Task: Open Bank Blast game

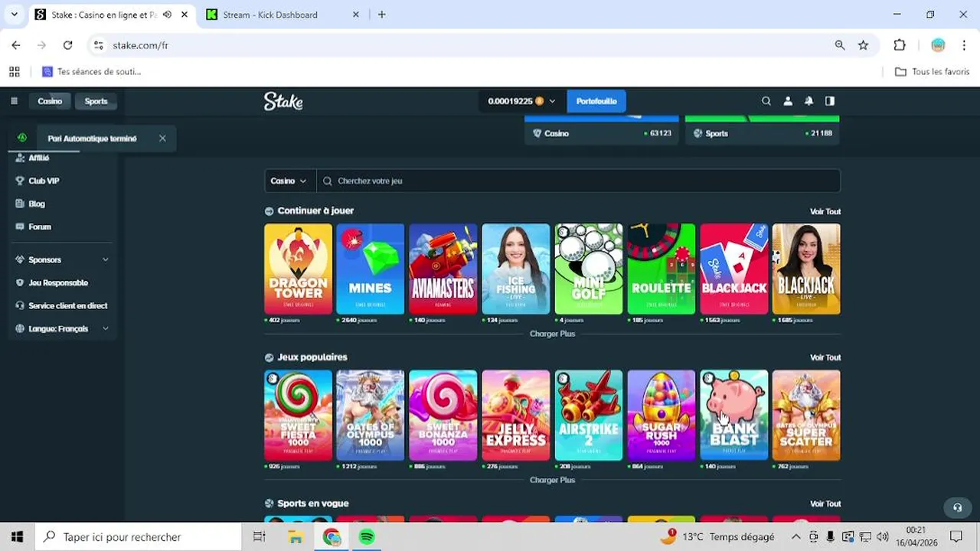Action: [x=733, y=415]
